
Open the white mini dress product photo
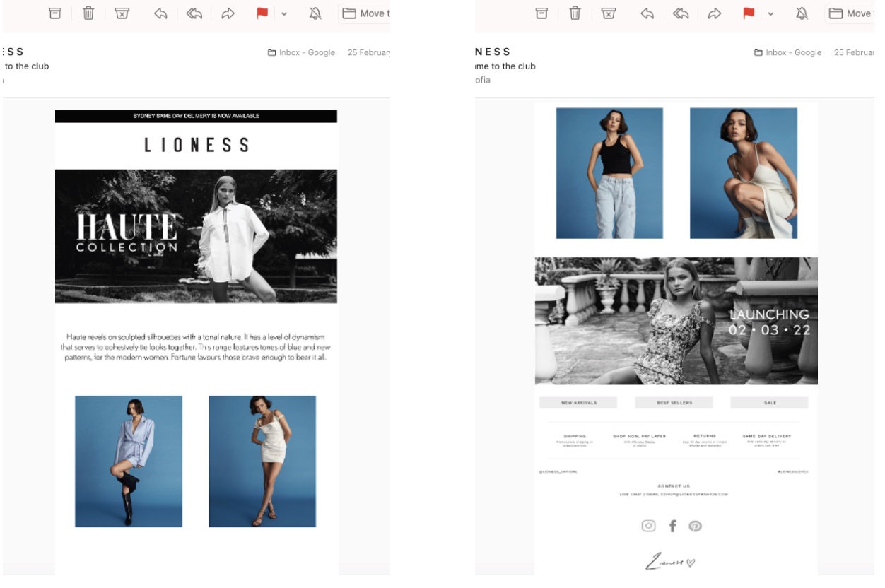pos(262,461)
